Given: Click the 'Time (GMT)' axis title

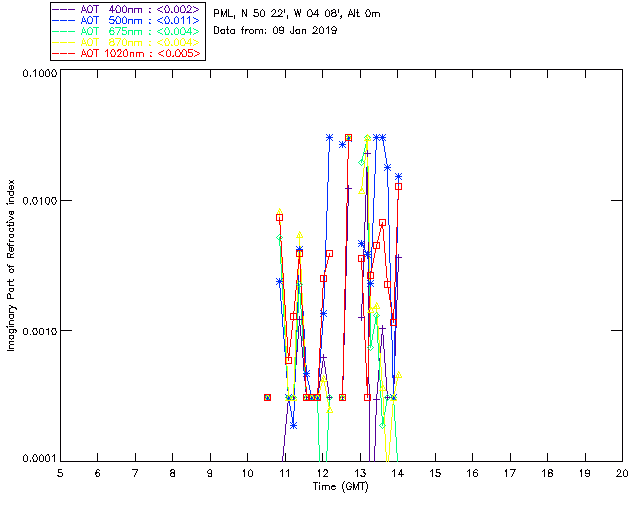Looking at the screenshot, I should (340, 487).
